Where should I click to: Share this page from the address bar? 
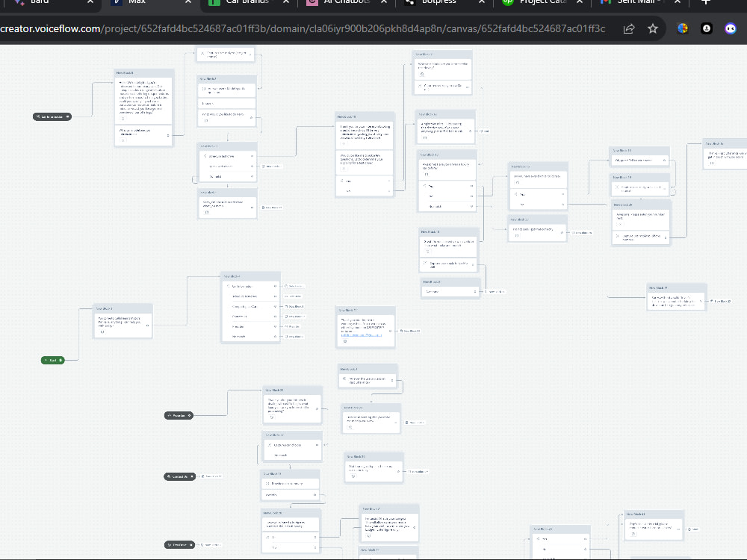click(x=629, y=28)
